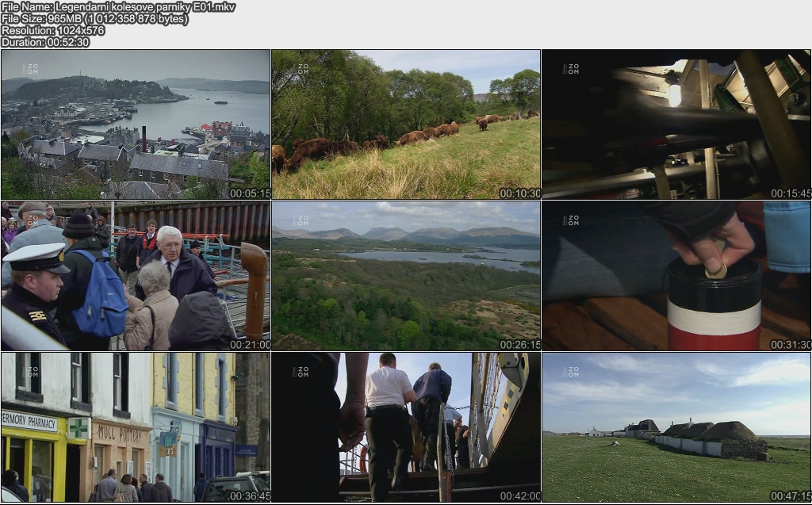Click the dark engine room thumbnail

click(676, 124)
